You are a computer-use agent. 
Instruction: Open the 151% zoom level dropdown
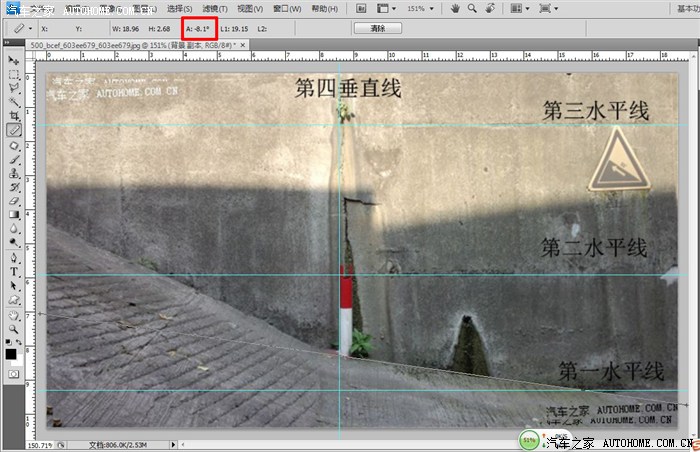point(420,8)
